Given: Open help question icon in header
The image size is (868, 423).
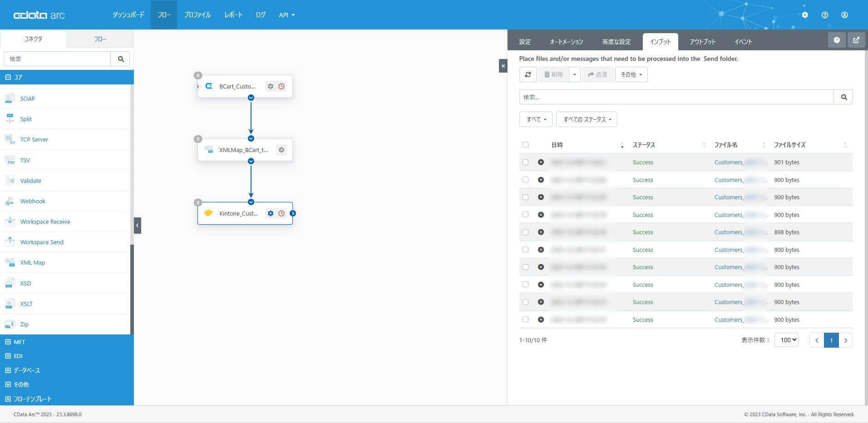Looking at the screenshot, I should pos(825,15).
